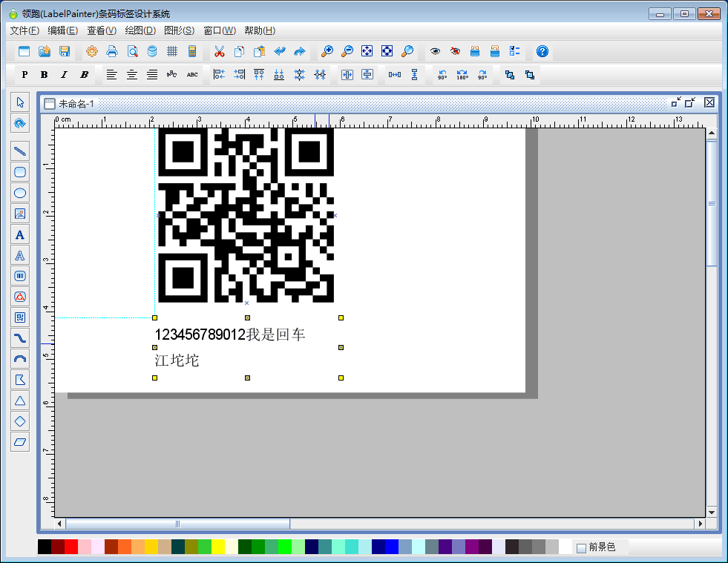Toggle bold italic formatting
The height and width of the screenshot is (563, 728).
click(x=84, y=74)
